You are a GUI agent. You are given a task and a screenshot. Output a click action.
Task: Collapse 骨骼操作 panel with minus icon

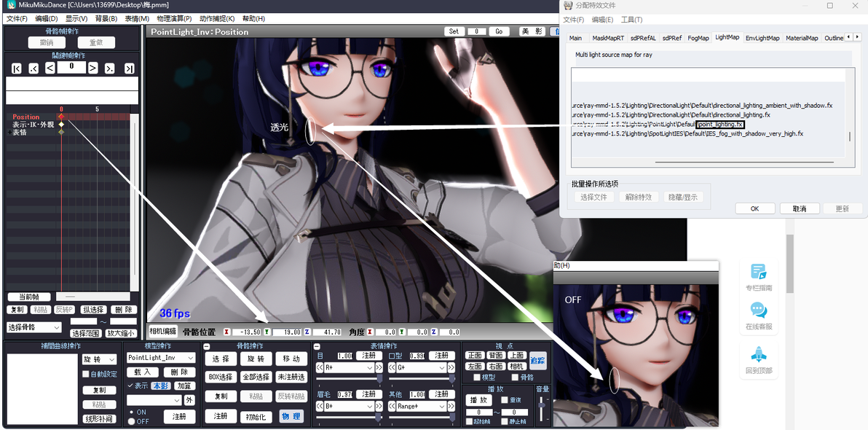[x=207, y=346]
